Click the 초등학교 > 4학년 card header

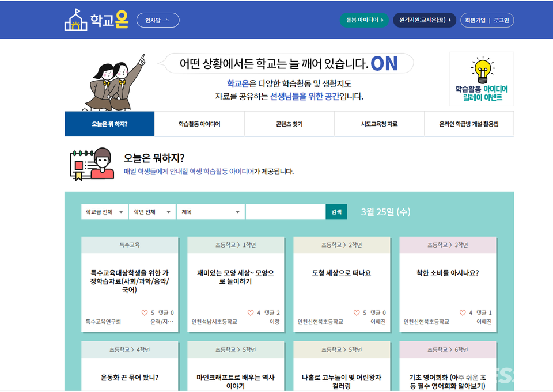click(x=130, y=350)
